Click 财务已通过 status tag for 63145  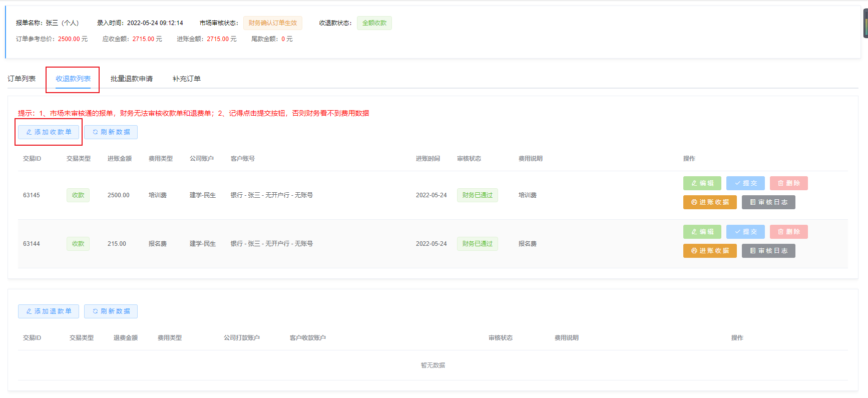click(477, 195)
